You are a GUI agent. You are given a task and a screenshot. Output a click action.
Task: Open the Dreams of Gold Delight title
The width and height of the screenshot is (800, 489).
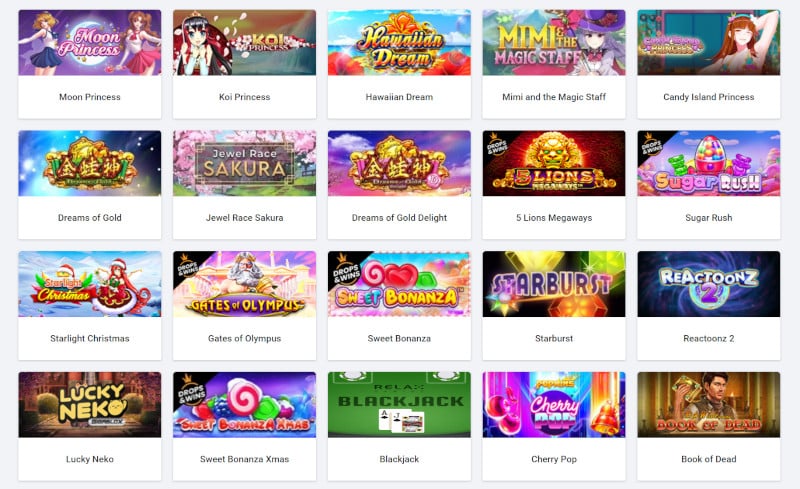click(399, 217)
